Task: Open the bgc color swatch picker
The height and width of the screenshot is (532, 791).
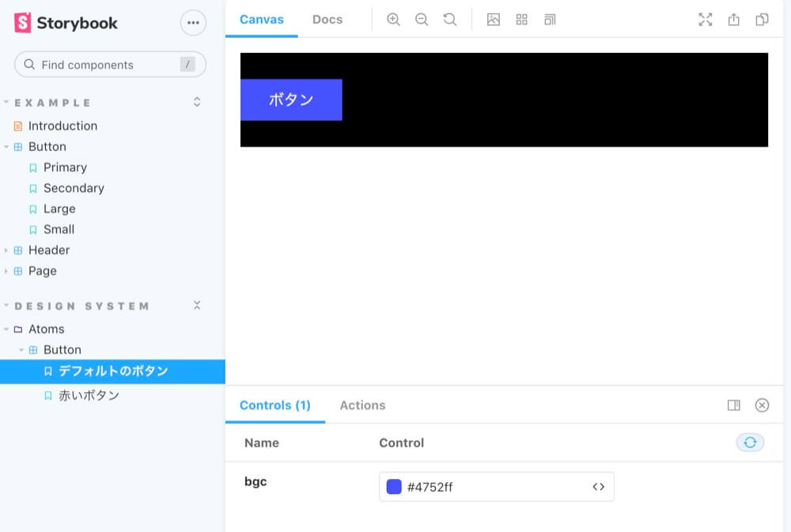Action: pyautogui.click(x=393, y=486)
